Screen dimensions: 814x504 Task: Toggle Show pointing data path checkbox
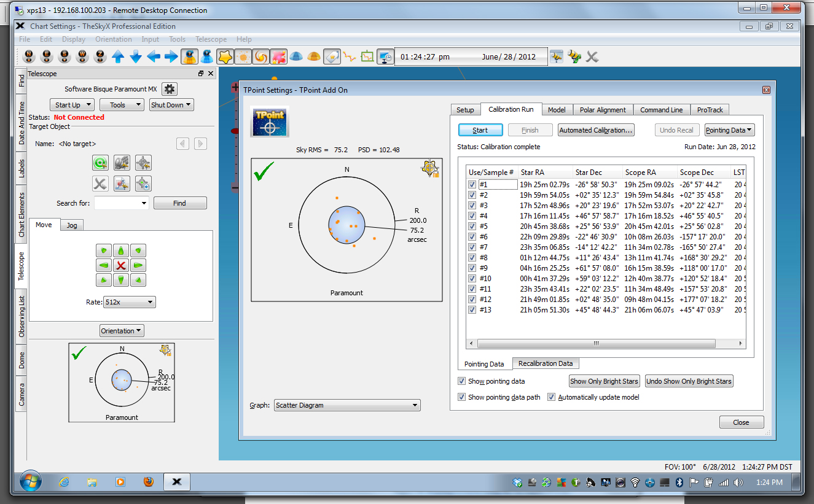[x=461, y=397]
